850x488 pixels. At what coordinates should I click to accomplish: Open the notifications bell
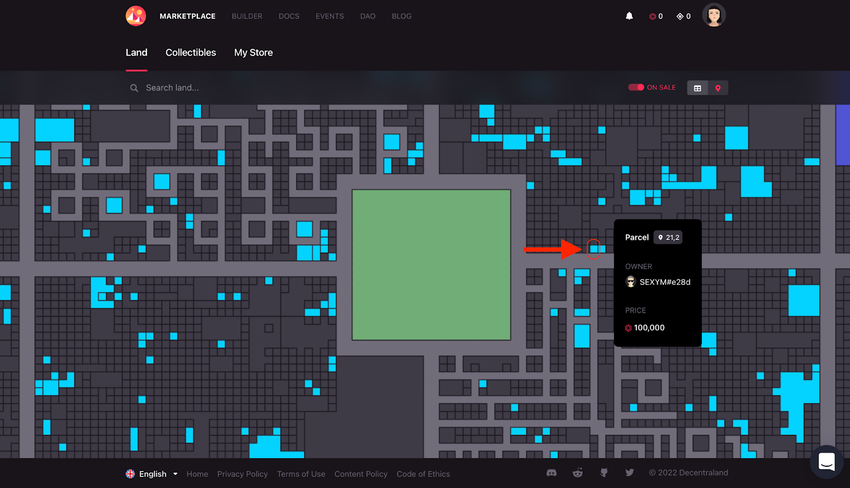pos(629,16)
